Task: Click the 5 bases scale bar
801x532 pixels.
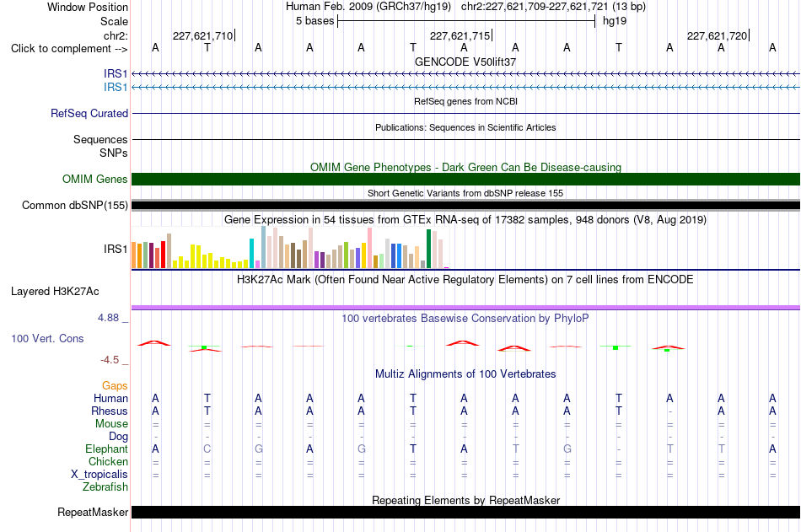Action: pyautogui.click(x=466, y=21)
